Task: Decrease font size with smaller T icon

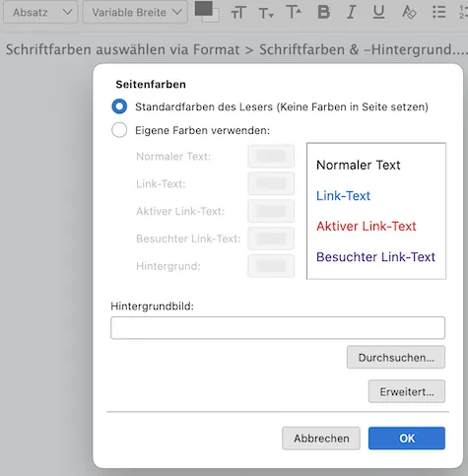Action: (266, 13)
